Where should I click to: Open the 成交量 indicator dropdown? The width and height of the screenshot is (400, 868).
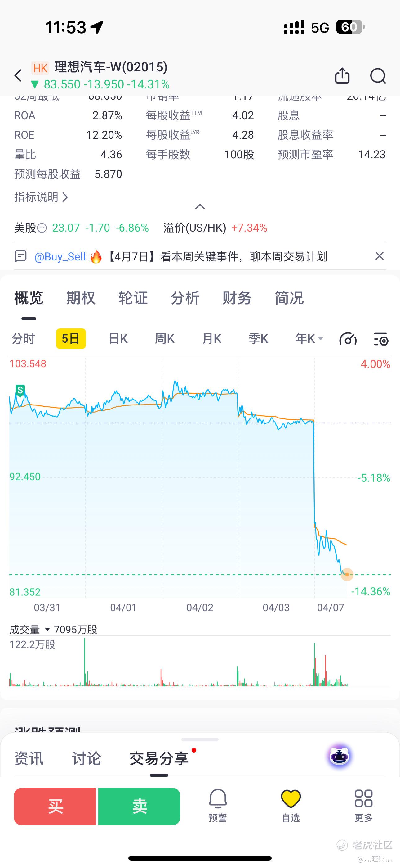(x=47, y=630)
